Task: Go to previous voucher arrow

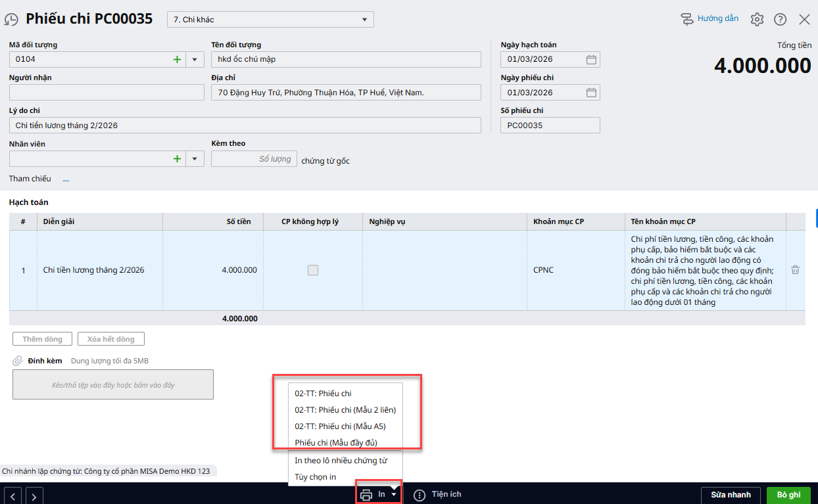Action: click(14, 495)
